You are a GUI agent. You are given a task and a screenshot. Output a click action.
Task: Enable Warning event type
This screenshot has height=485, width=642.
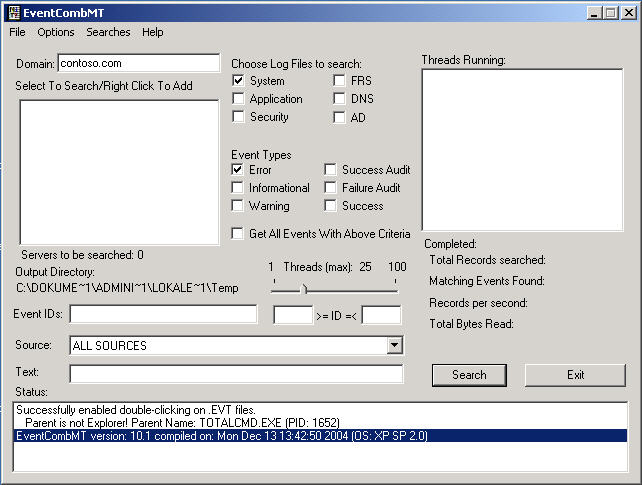coord(237,205)
